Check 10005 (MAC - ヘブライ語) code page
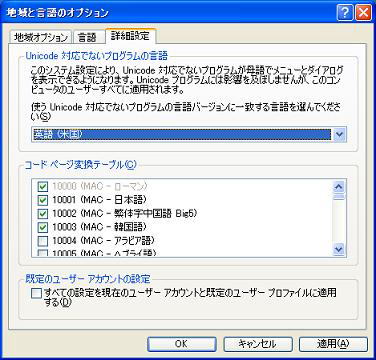 (x=43, y=253)
